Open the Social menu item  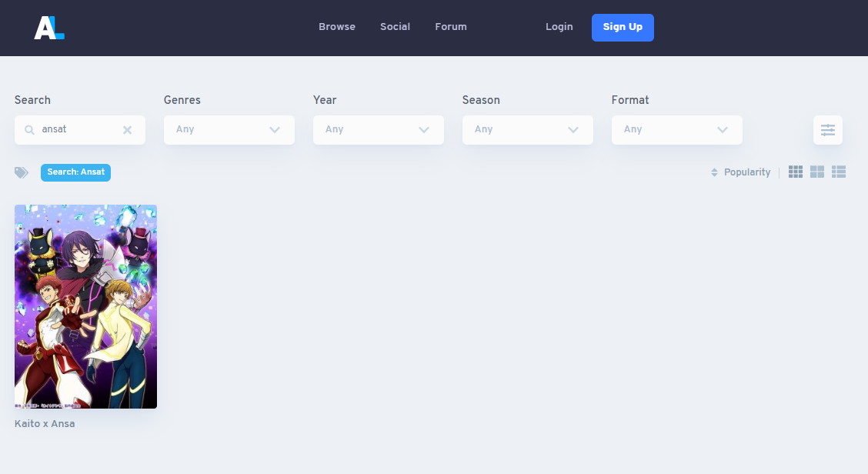[x=396, y=27]
